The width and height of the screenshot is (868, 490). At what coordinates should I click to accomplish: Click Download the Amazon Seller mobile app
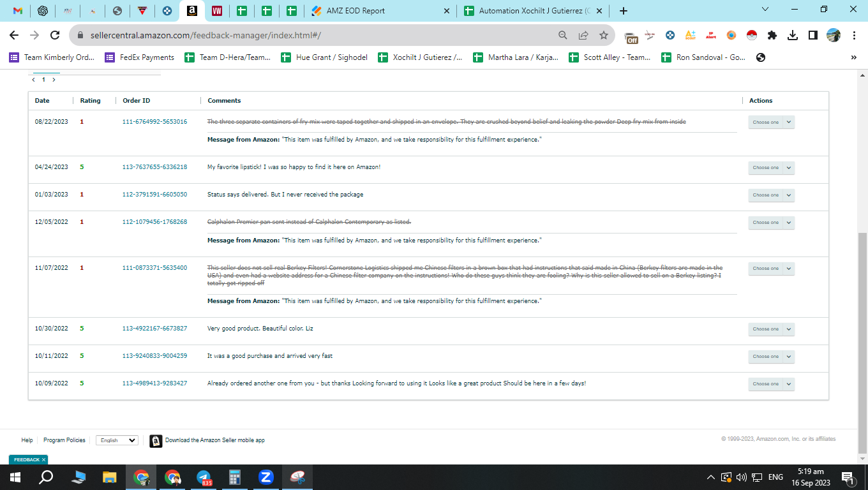[x=214, y=440]
